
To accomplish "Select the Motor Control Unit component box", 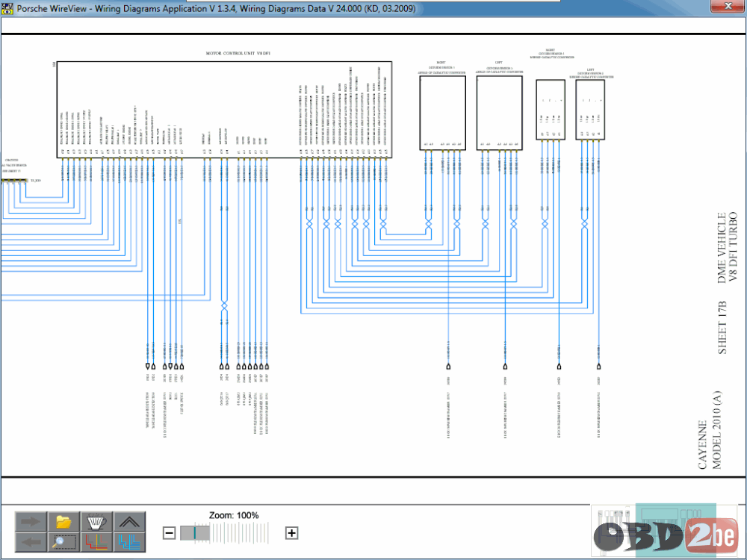I will 224,110.
